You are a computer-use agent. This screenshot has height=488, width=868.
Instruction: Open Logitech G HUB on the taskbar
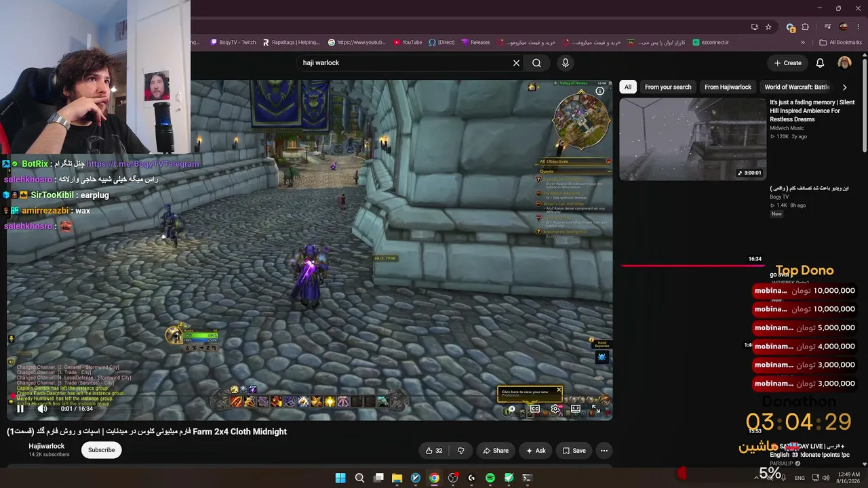click(x=471, y=478)
